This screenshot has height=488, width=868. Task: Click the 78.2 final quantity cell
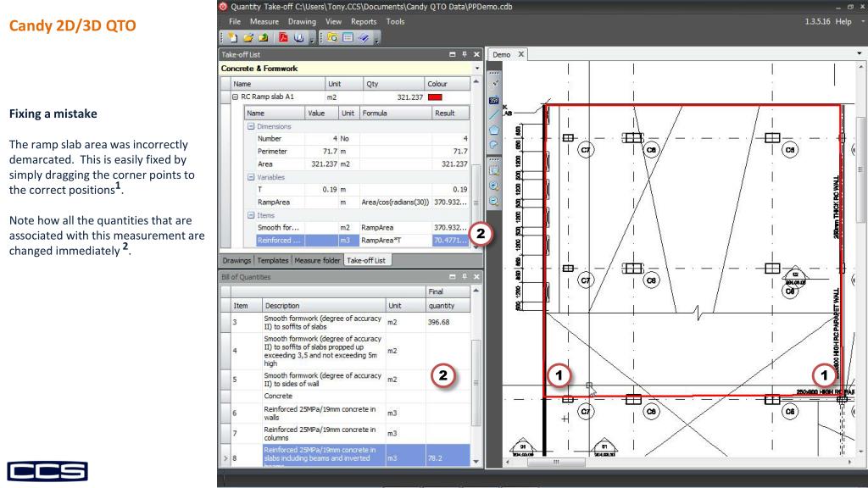pyautogui.click(x=448, y=455)
